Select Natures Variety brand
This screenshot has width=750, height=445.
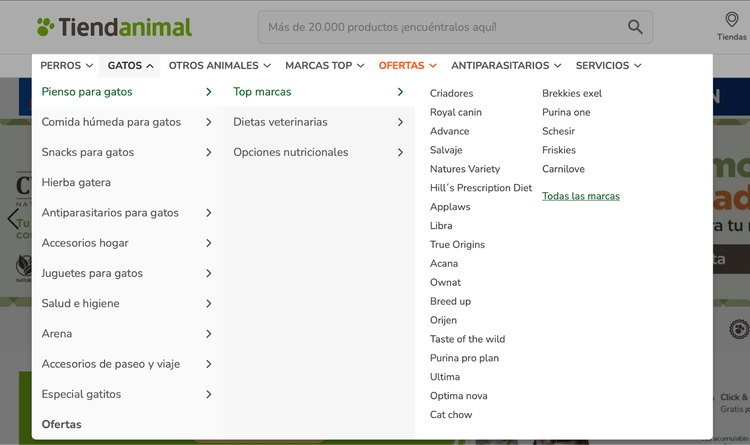(x=464, y=169)
